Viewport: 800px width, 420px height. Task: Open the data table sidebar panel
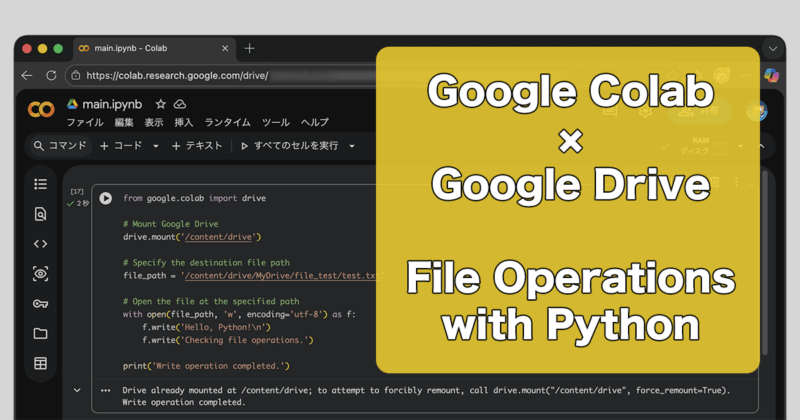click(41, 363)
